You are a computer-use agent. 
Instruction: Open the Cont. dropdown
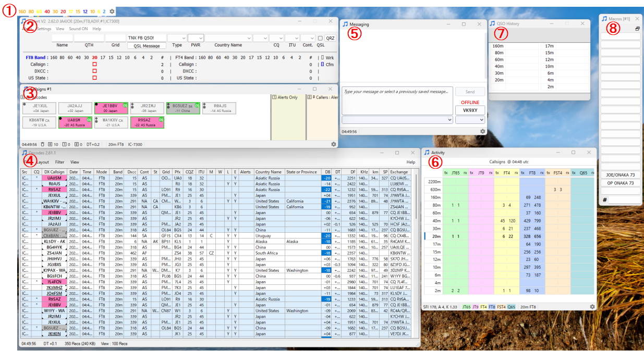pyautogui.click(x=308, y=38)
